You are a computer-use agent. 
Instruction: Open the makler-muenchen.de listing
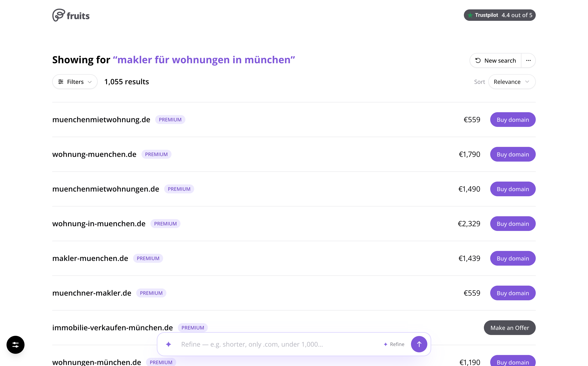[x=90, y=258]
